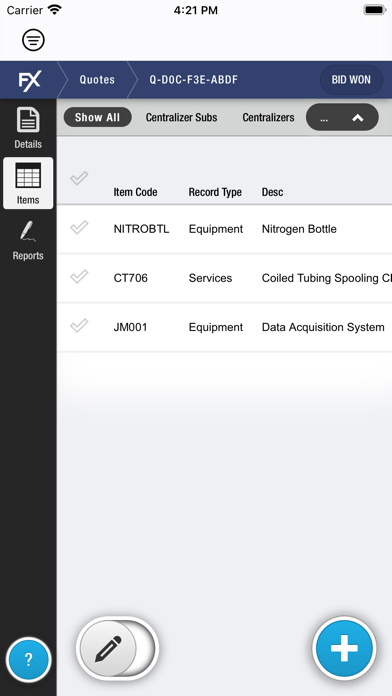Switch to the Centralizer Subs filter tab

pyautogui.click(x=182, y=118)
